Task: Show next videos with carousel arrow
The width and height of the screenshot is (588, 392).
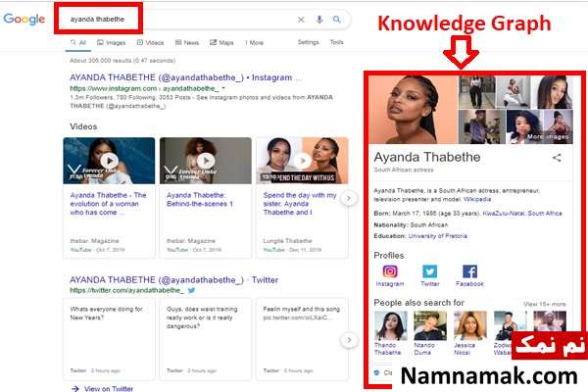Action: point(349,198)
